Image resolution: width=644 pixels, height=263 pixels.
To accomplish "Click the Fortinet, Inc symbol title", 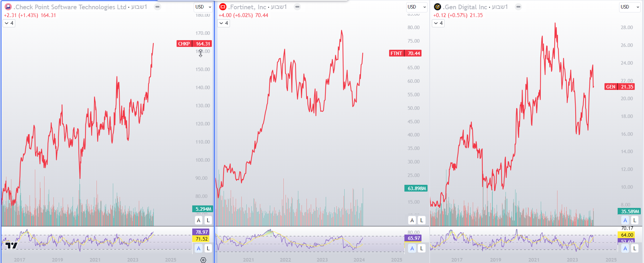I will tap(247, 7).
